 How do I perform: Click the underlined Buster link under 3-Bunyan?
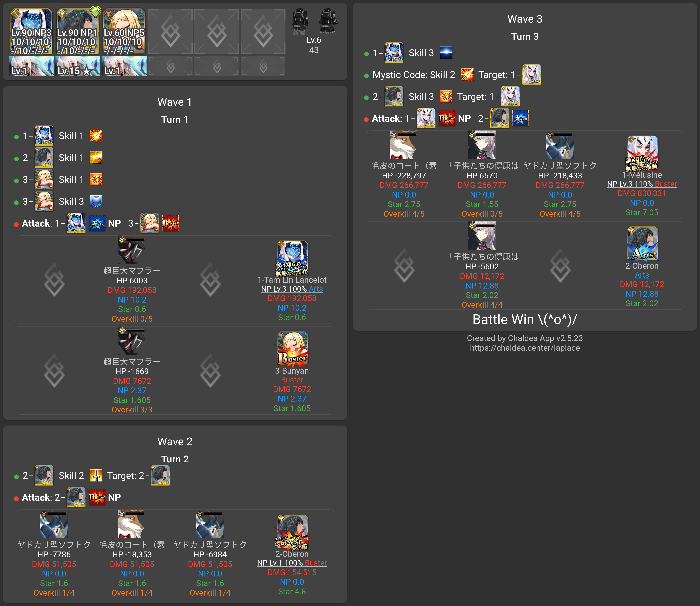[x=292, y=380]
